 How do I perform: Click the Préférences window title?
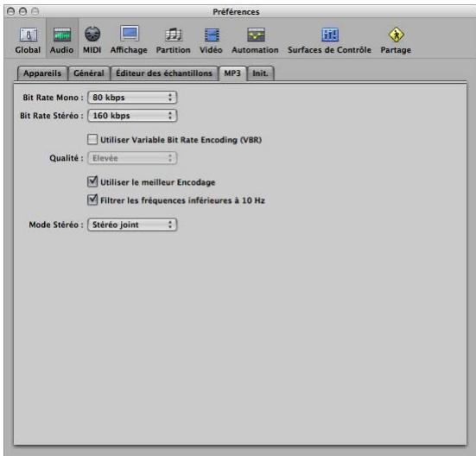click(x=236, y=12)
